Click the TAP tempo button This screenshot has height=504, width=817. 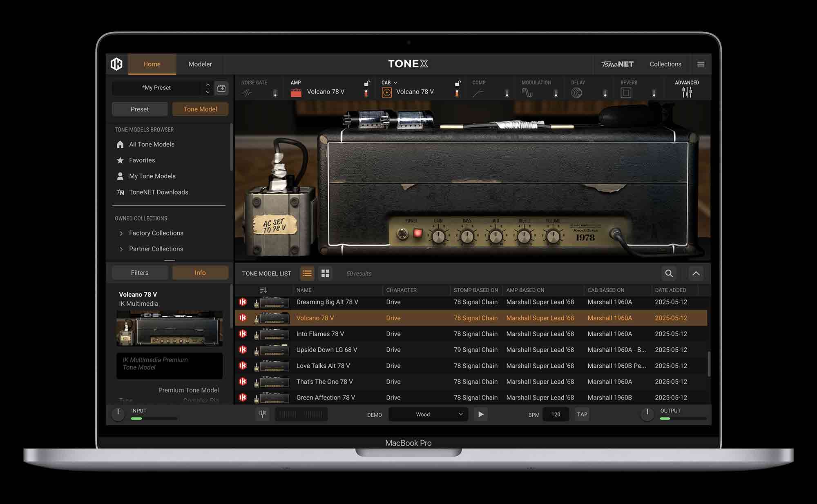(582, 414)
